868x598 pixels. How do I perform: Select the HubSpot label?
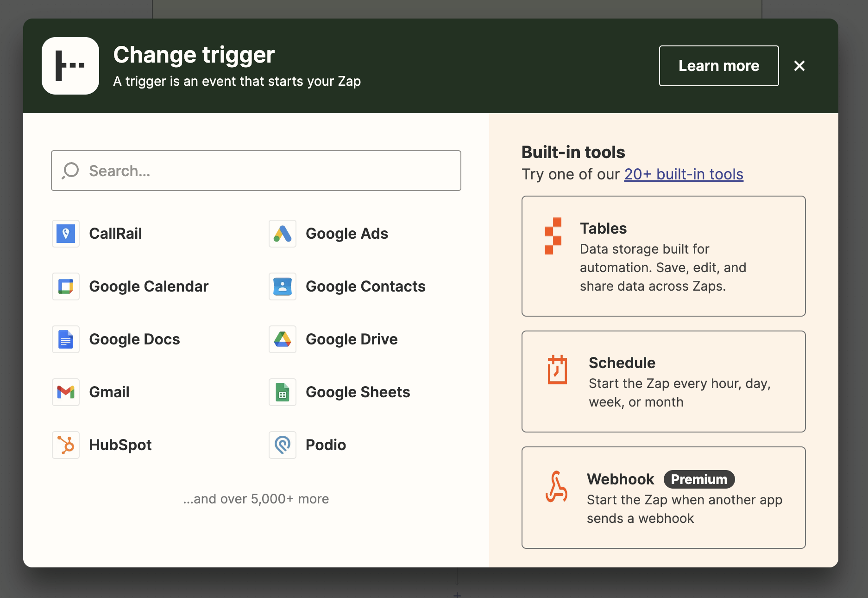click(120, 445)
